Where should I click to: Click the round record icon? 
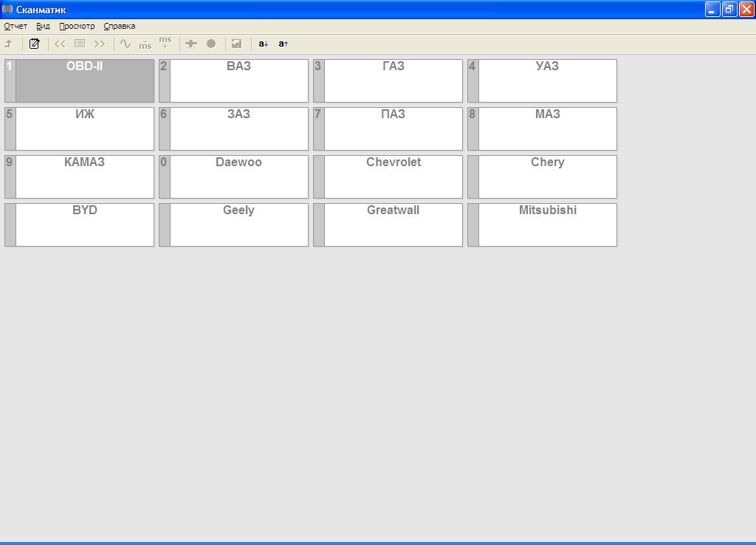coord(211,44)
